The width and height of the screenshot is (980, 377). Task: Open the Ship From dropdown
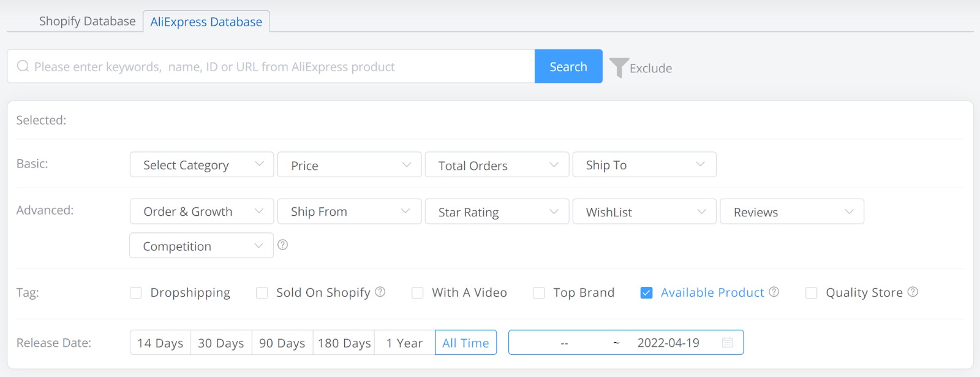(349, 212)
